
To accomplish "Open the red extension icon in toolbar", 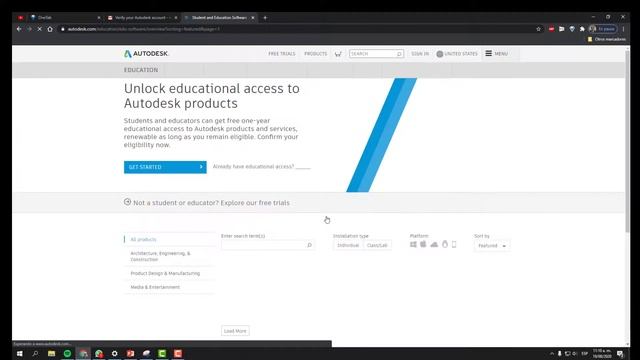I will click(551, 29).
